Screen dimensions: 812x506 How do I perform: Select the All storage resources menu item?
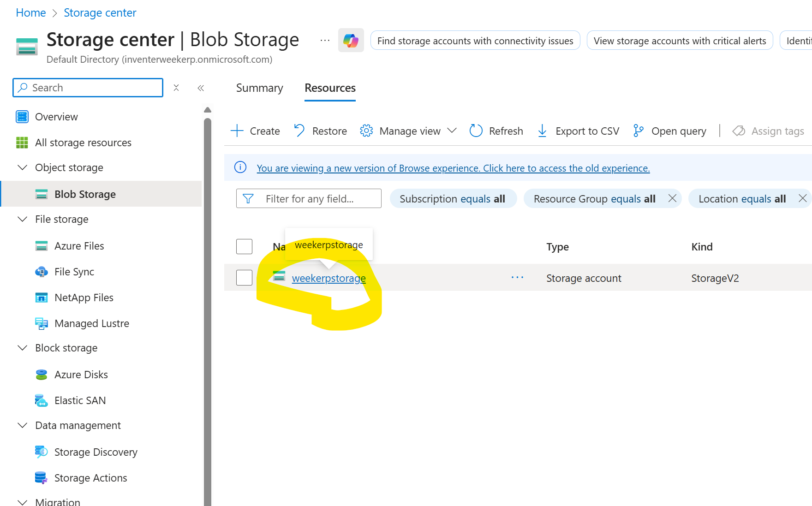pos(83,143)
